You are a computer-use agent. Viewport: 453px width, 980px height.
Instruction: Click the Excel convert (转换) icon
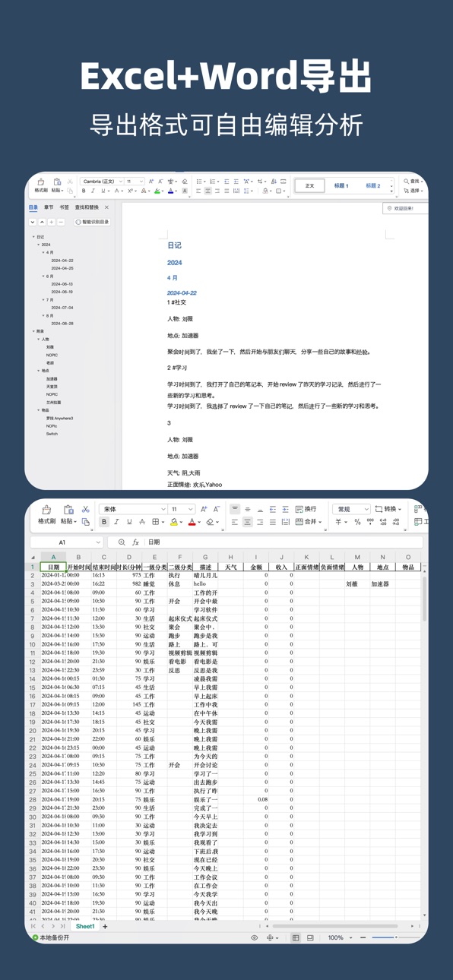[379, 509]
